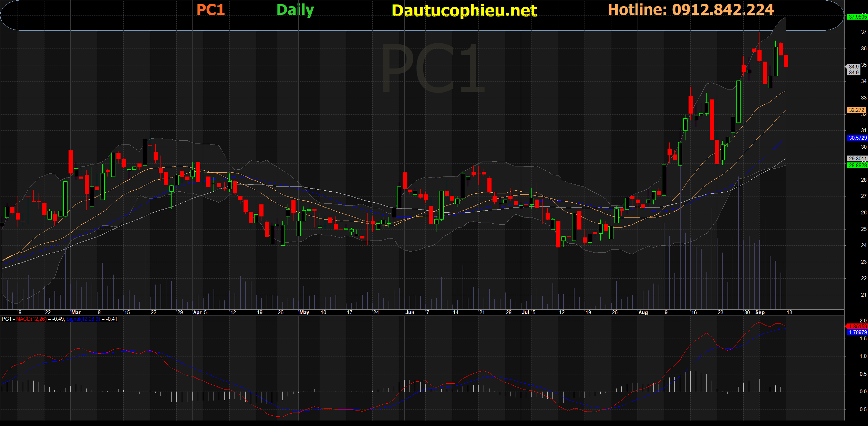Image resolution: width=868 pixels, height=426 pixels.
Task: Click the blue Signal(12,26,9) legend label
Action: pos(83,319)
